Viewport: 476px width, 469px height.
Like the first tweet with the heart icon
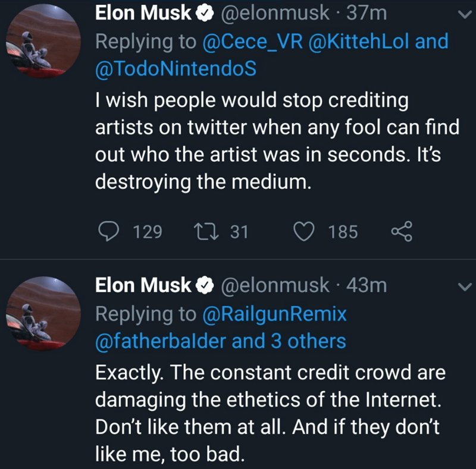(x=303, y=231)
